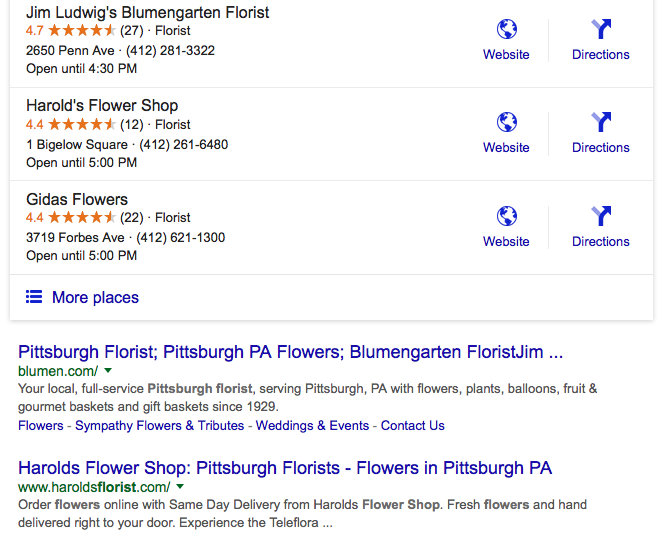Open Harold's Flower Shop website globe icon
Screen dimensions: 664x539
pyautogui.click(x=506, y=122)
